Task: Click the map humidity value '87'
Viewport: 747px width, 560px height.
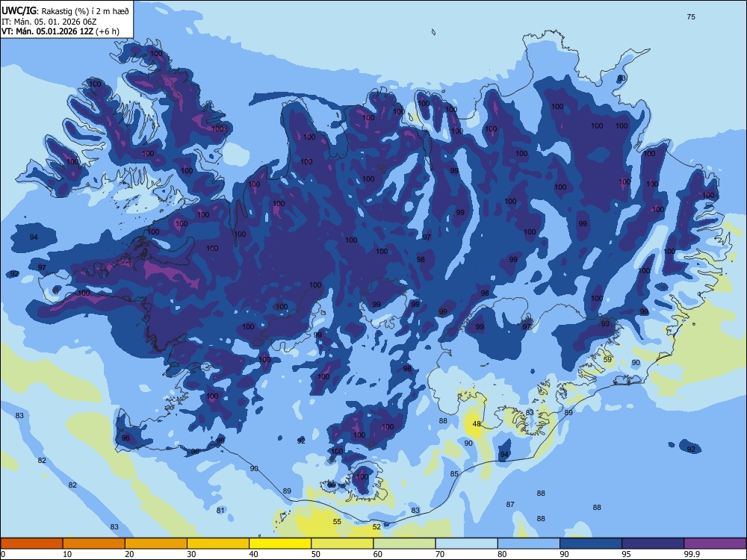Action: [x=510, y=504]
